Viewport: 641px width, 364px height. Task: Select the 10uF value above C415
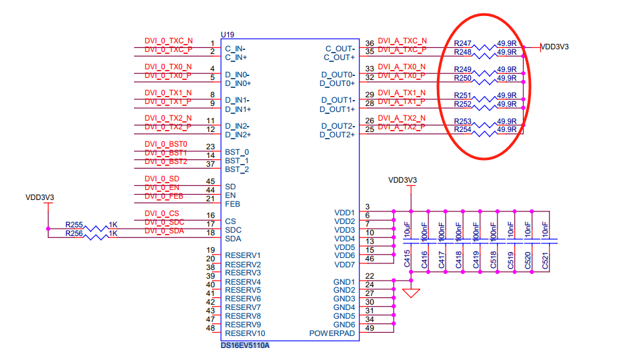(407, 230)
